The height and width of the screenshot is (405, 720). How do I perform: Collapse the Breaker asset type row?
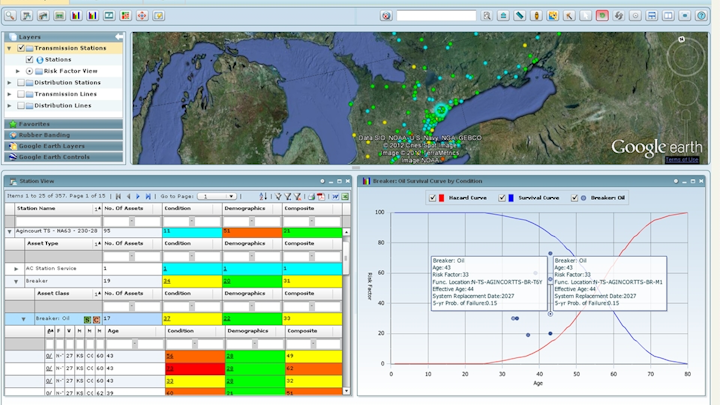16,281
